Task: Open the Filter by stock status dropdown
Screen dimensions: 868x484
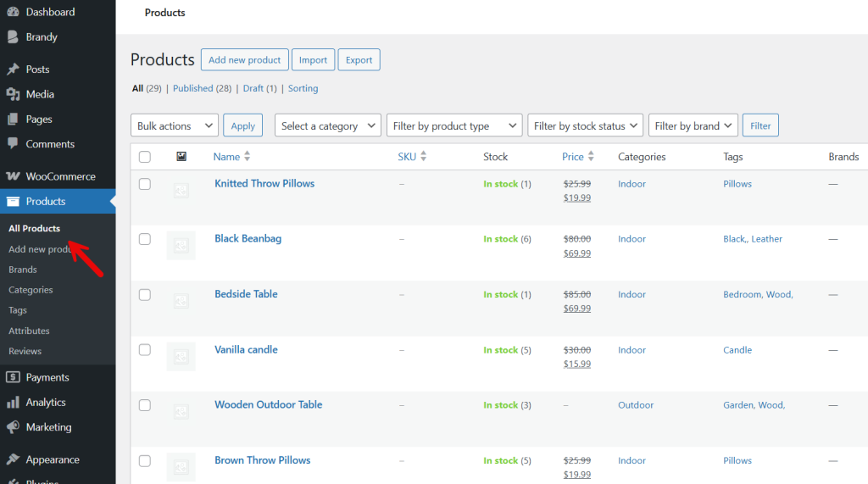Action: (585, 126)
